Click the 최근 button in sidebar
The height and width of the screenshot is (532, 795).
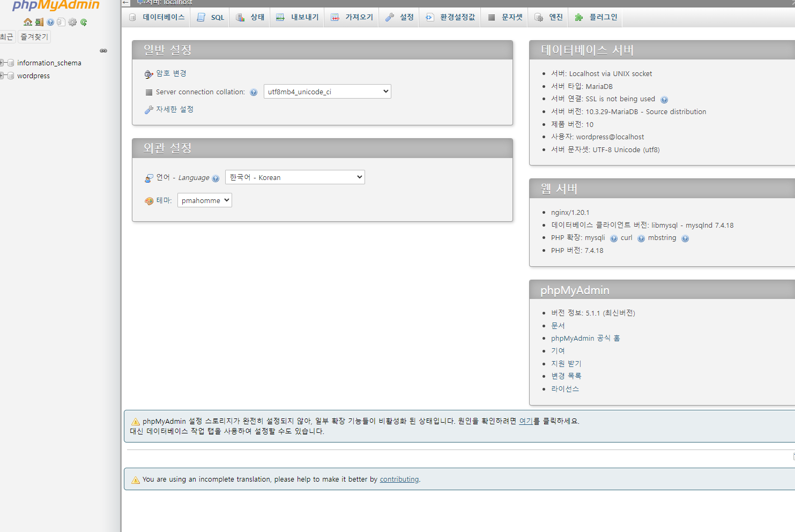(6, 37)
